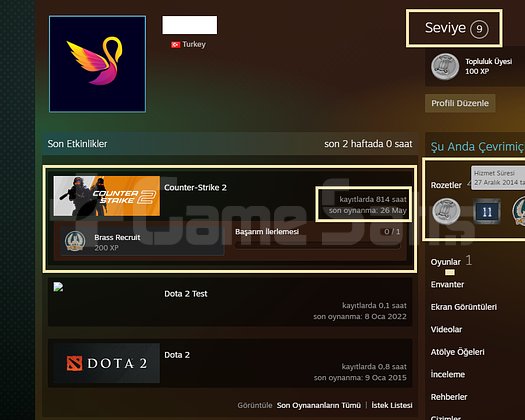Select the Profili Düzenle button
525x420 pixels.
[x=460, y=103]
